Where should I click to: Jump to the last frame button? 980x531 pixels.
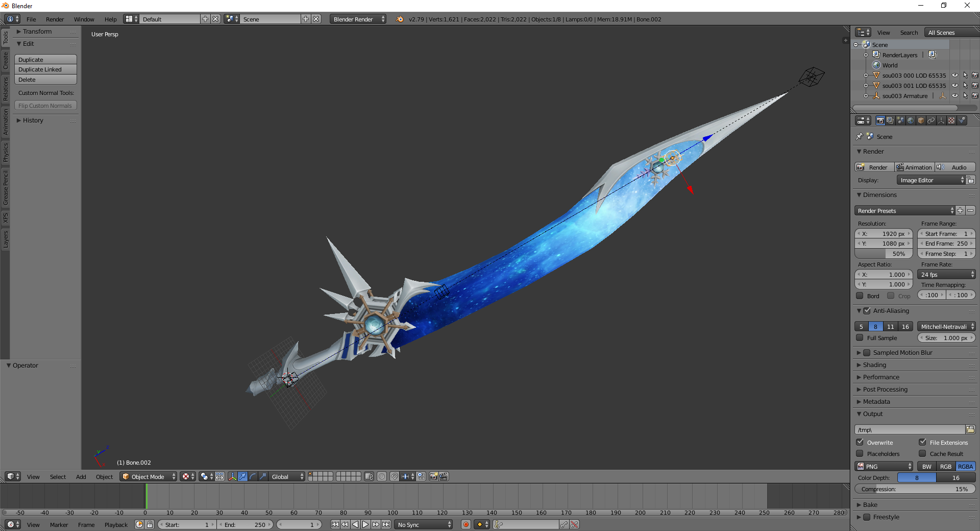386,524
